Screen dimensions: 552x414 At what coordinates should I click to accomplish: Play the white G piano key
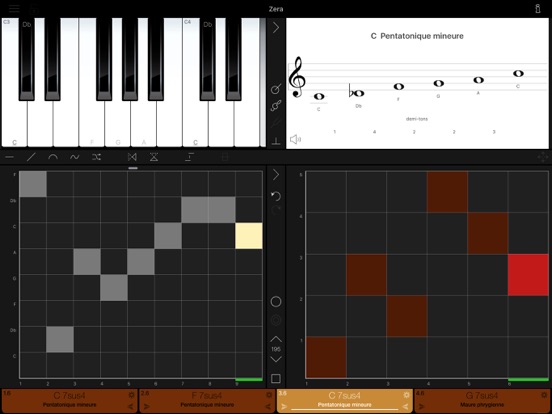pos(118,123)
